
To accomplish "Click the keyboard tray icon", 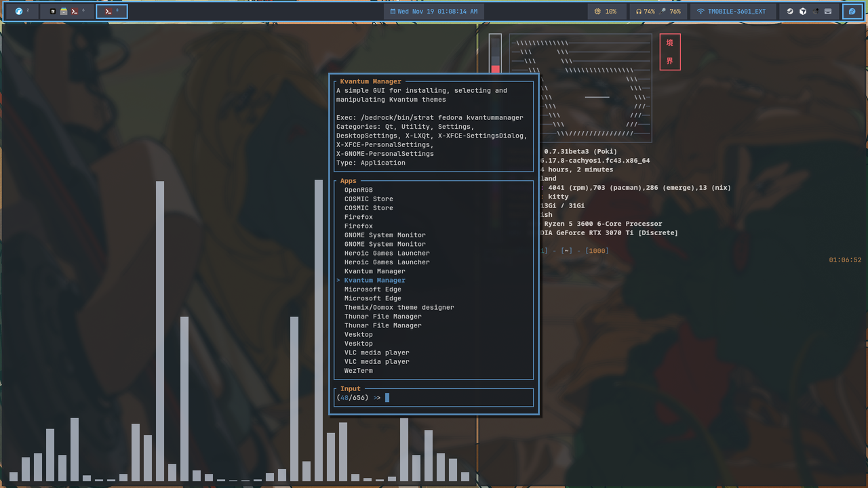I will point(829,11).
